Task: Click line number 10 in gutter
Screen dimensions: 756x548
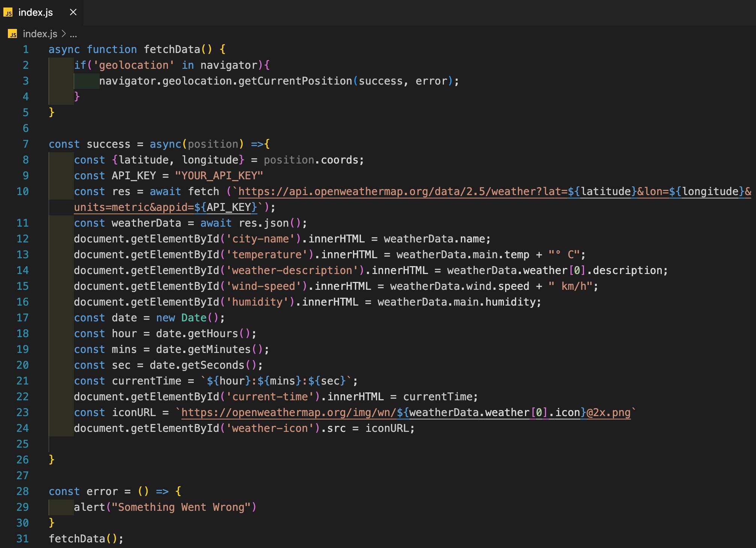Action: pyautogui.click(x=23, y=192)
